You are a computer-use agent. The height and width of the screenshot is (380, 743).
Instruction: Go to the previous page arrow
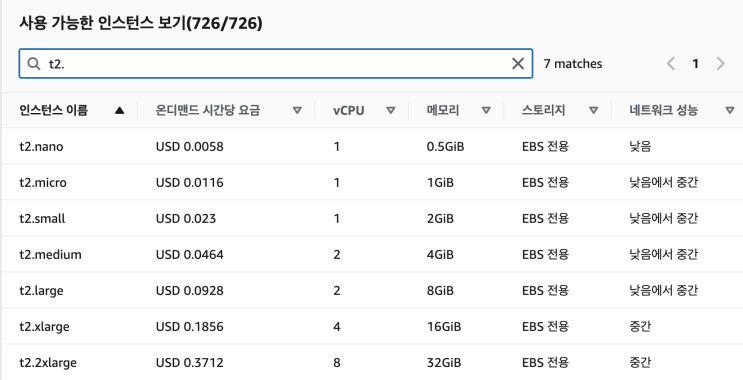point(671,63)
